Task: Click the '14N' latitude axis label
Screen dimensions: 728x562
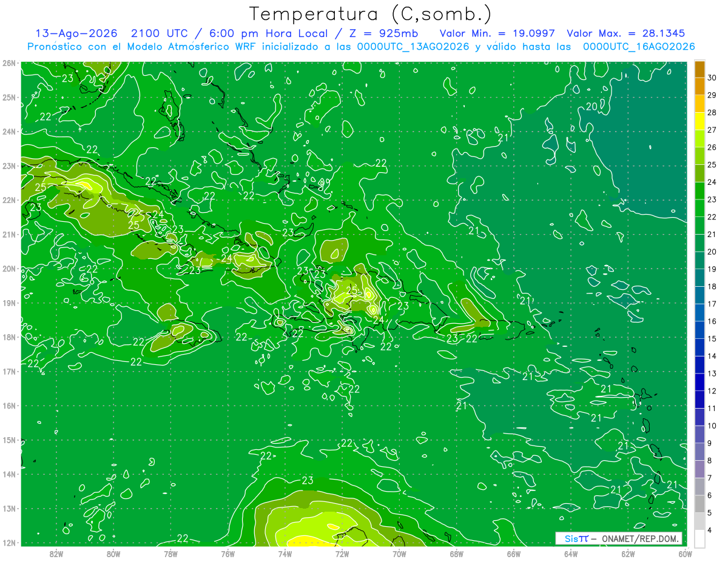Action: tap(9, 474)
